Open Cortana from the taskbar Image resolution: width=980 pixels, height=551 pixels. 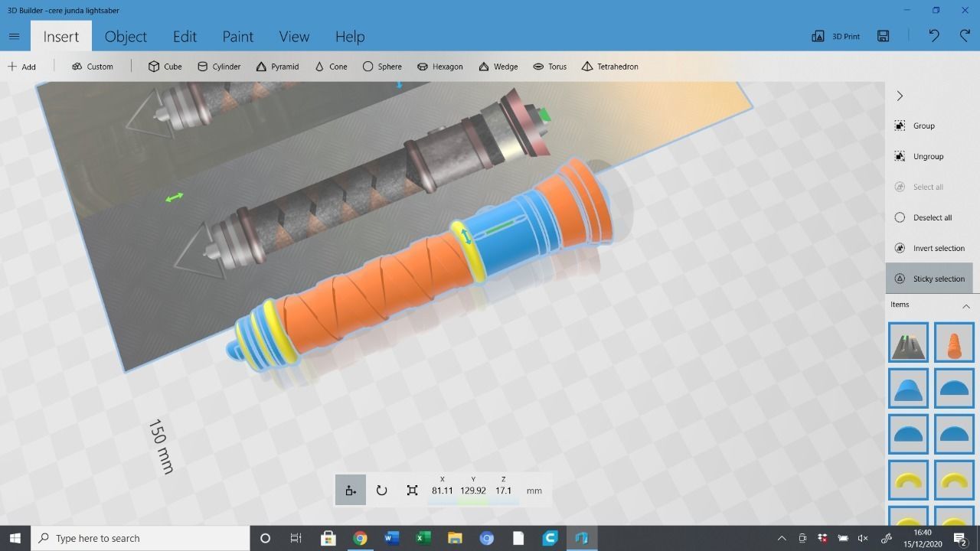point(265,538)
